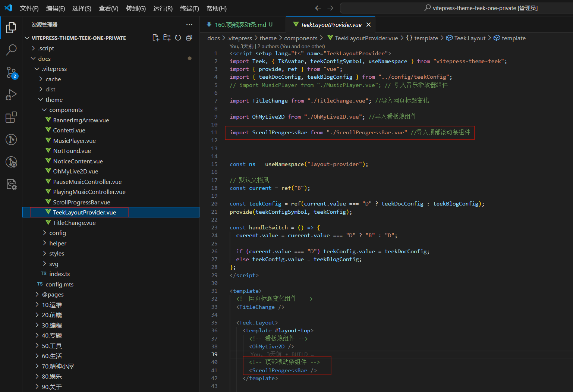
Task: Go back using the navigation arrow
Action: click(318, 8)
